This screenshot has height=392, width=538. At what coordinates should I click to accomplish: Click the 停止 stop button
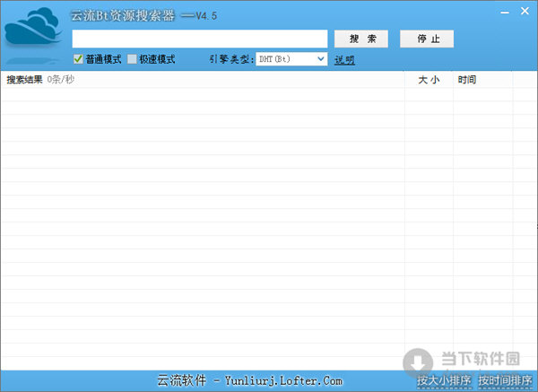(427, 39)
